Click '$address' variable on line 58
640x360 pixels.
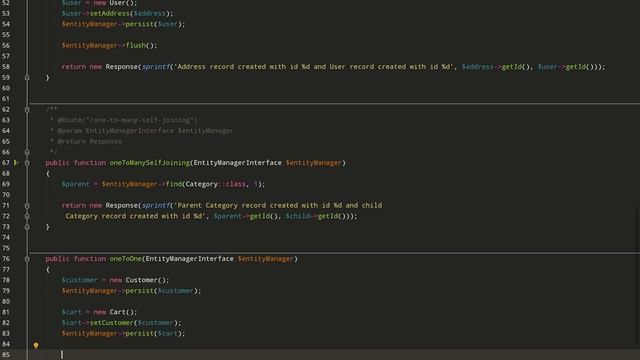477,67
